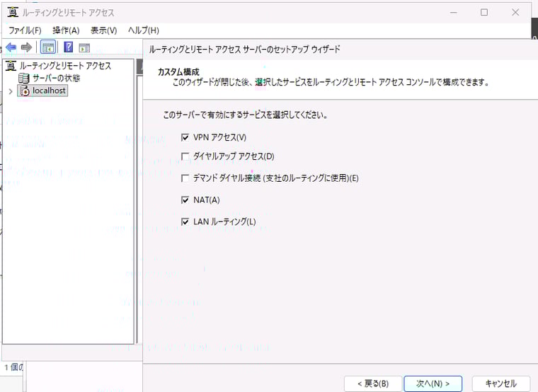Select サーバーの状態 in the tree
This screenshot has width=538, height=392.
coord(56,79)
